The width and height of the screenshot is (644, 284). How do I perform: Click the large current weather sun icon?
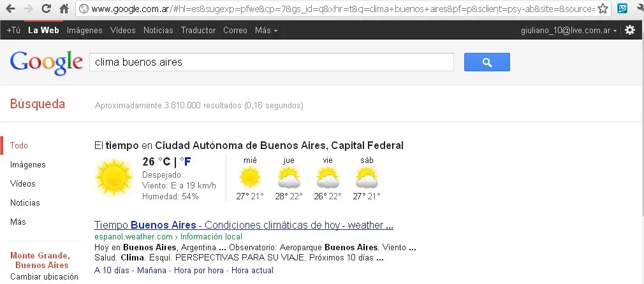[113, 178]
